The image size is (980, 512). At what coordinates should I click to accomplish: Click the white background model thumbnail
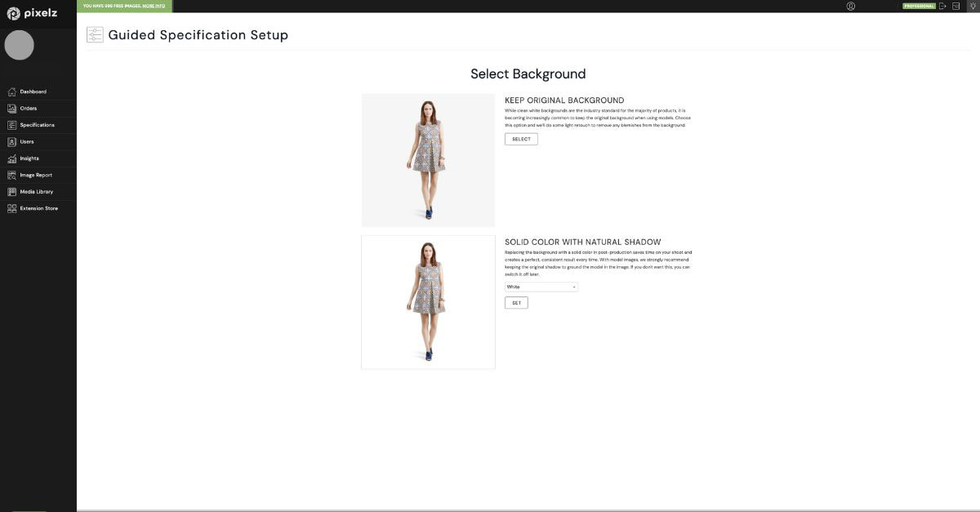(428, 302)
